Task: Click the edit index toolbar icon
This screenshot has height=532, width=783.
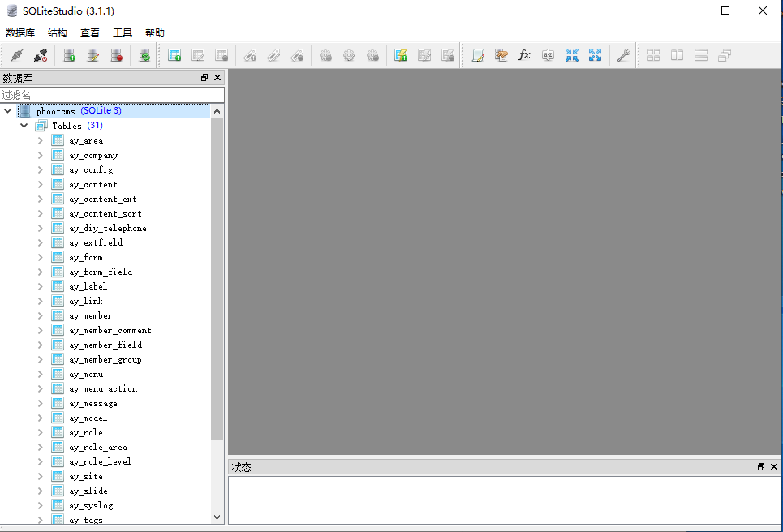Action: (x=273, y=55)
